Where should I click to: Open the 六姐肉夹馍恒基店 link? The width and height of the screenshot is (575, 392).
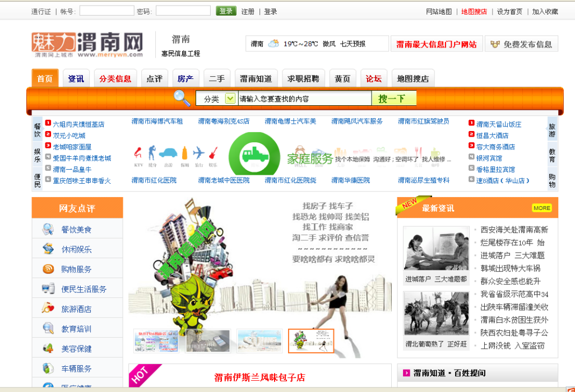78,124
